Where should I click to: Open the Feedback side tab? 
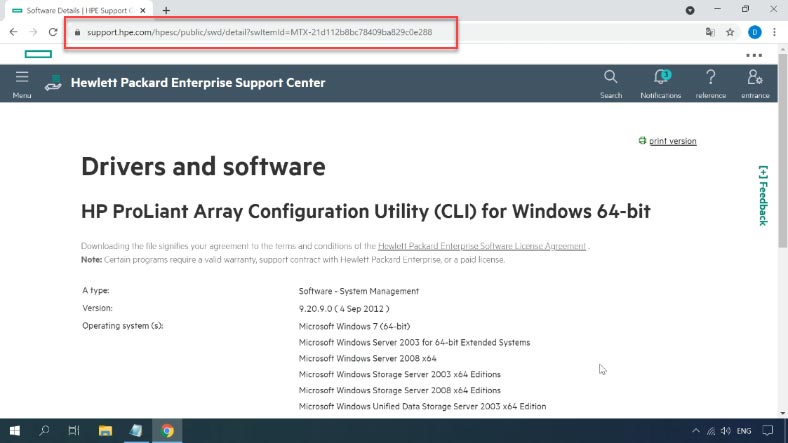[763, 196]
